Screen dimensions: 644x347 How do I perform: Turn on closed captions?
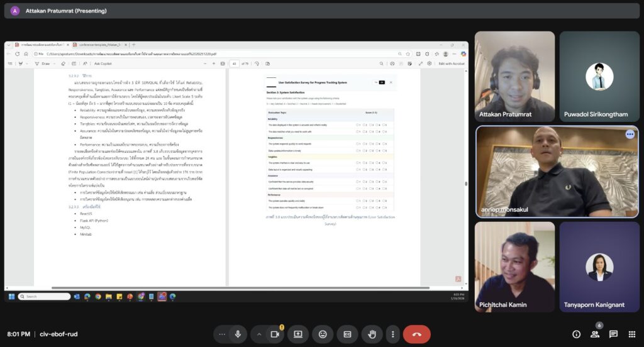[x=347, y=334]
